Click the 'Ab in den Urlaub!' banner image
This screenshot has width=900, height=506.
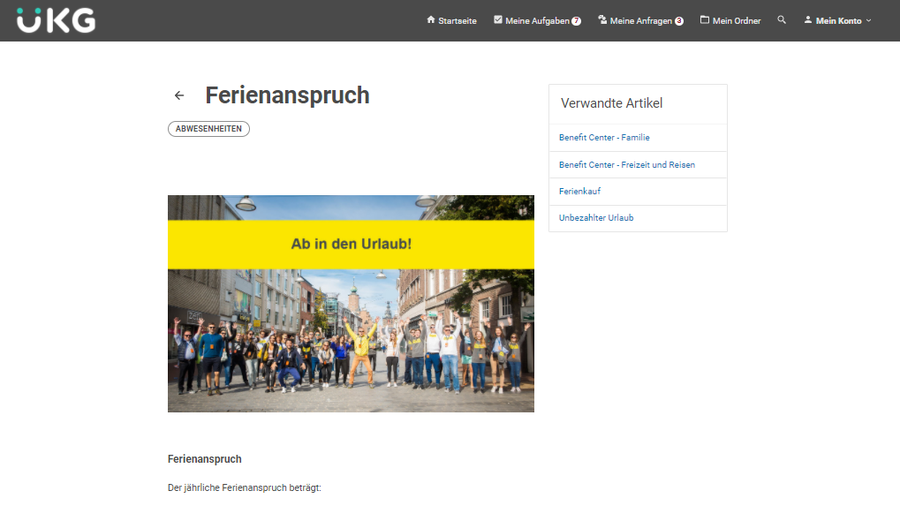click(x=350, y=303)
